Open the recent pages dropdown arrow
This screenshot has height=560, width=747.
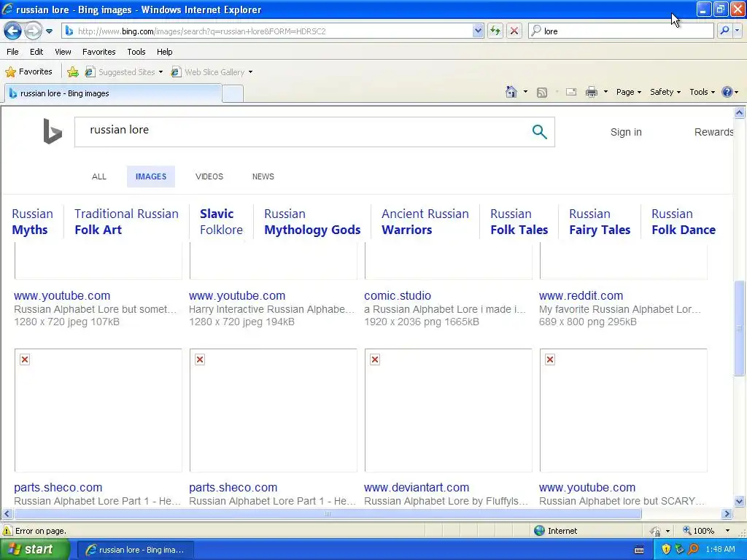pos(49,31)
